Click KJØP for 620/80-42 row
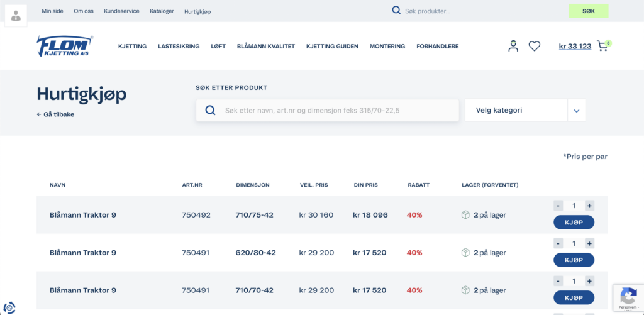This screenshot has height=315, width=644. pos(574,260)
